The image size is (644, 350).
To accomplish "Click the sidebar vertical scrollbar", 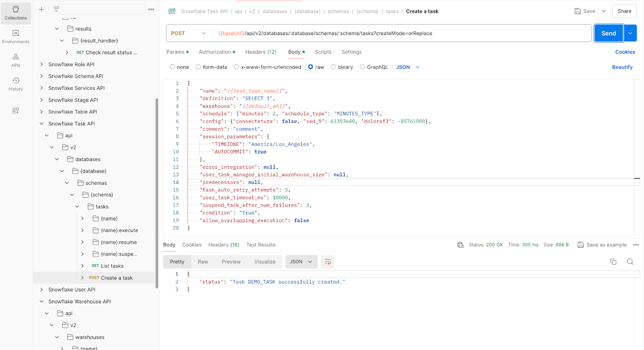I will pyautogui.click(x=157, y=193).
